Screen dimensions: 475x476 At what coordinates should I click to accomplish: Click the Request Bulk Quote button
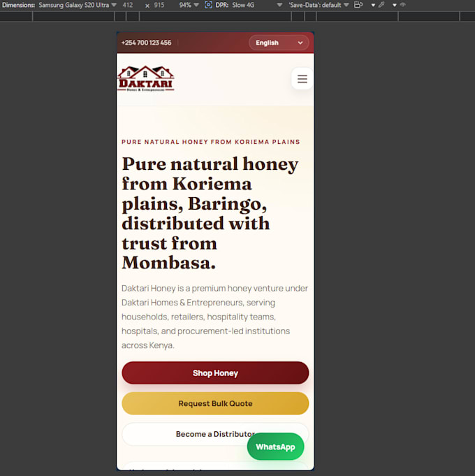click(x=215, y=403)
